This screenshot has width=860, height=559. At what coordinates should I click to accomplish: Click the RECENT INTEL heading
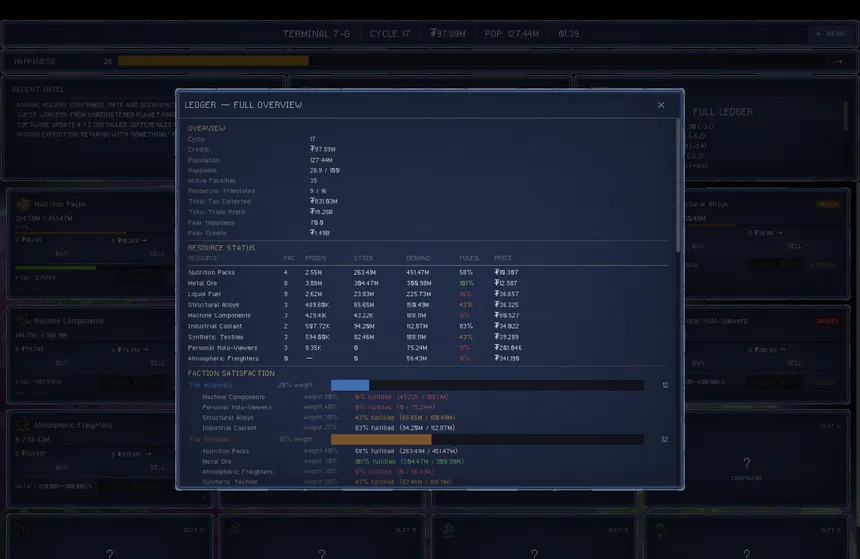[38, 89]
